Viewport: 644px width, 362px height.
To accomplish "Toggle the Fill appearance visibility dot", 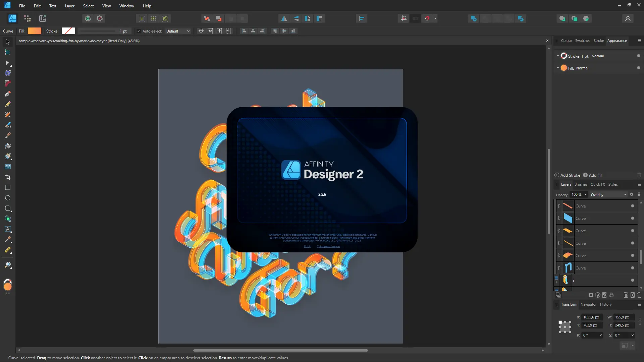I will tap(638, 68).
